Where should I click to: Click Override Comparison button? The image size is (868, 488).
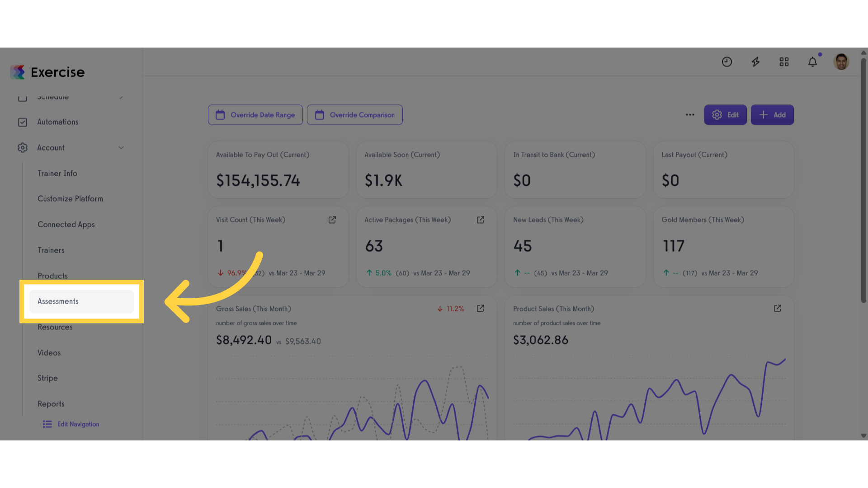(355, 115)
